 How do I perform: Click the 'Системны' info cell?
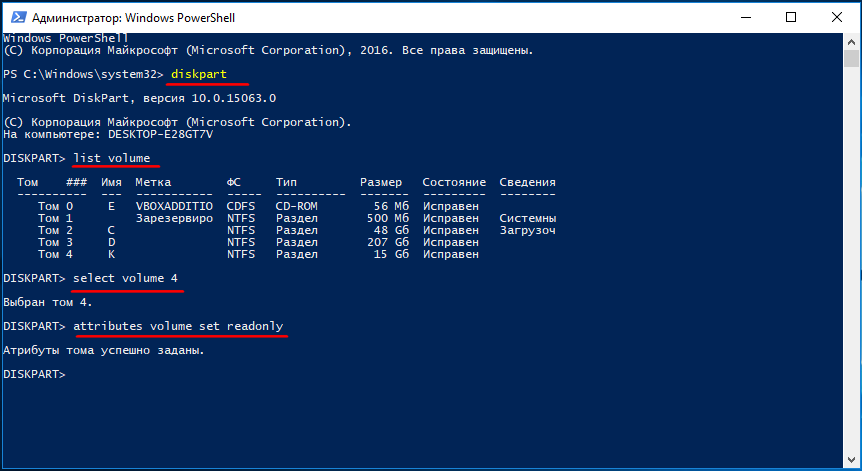pyautogui.click(x=528, y=218)
